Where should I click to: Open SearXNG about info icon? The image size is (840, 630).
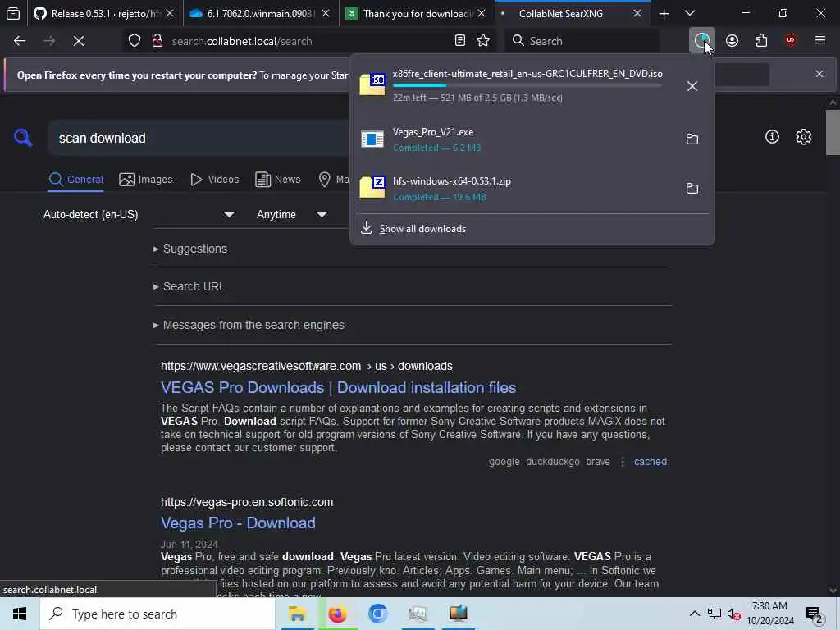(772, 137)
